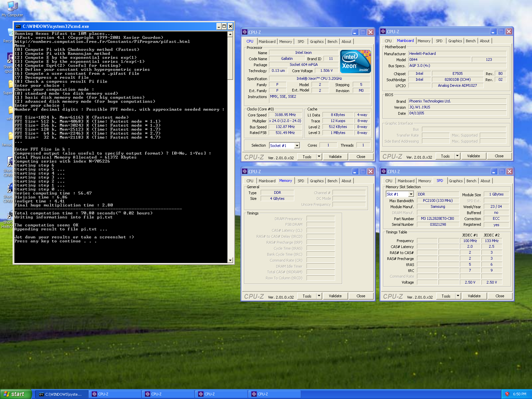Click the Multiplier value x 24.0
The image size is (532, 399).
tap(285, 121)
